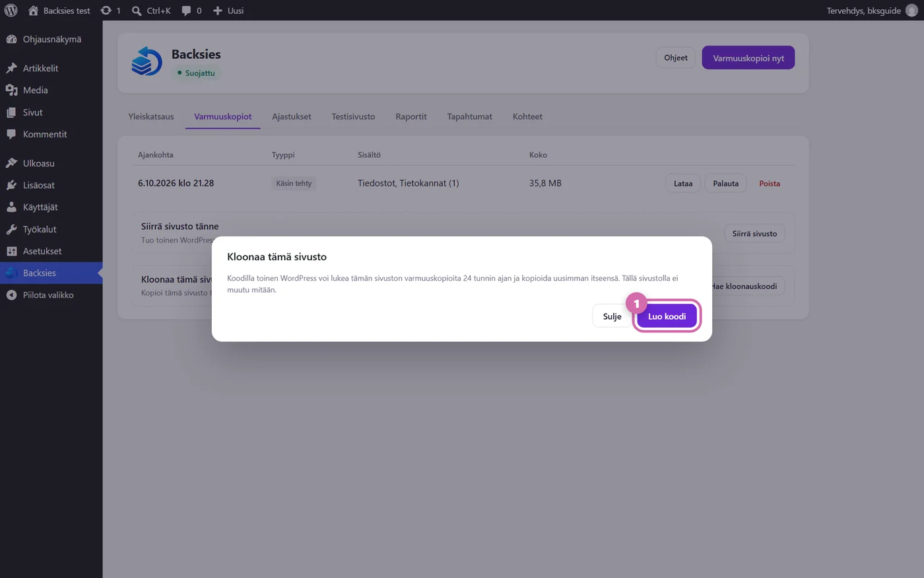Image resolution: width=924 pixels, height=578 pixels.
Task: Click the Artikkelit pin icon
Action: (x=11, y=68)
